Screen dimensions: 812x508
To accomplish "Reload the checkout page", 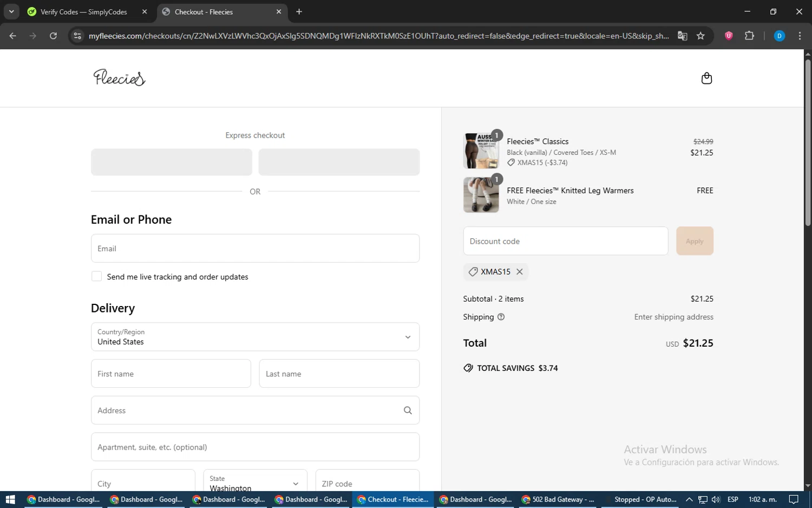I will point(53,36).
